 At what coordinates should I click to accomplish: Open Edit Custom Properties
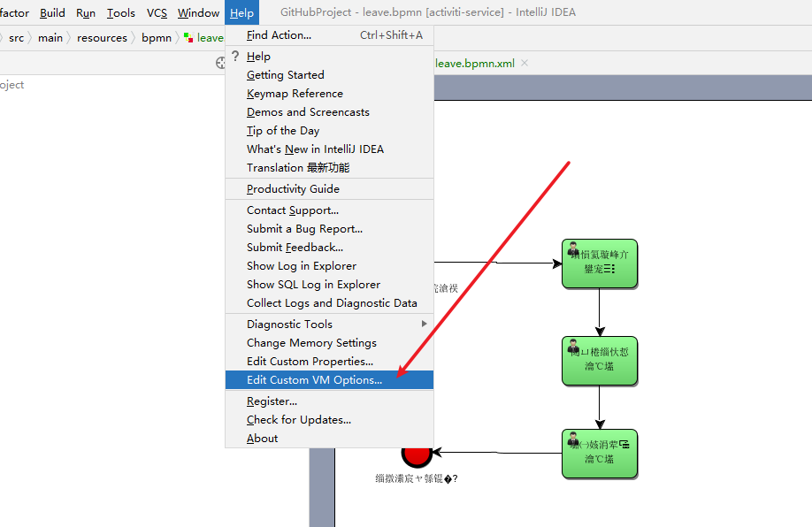point(329,362)
